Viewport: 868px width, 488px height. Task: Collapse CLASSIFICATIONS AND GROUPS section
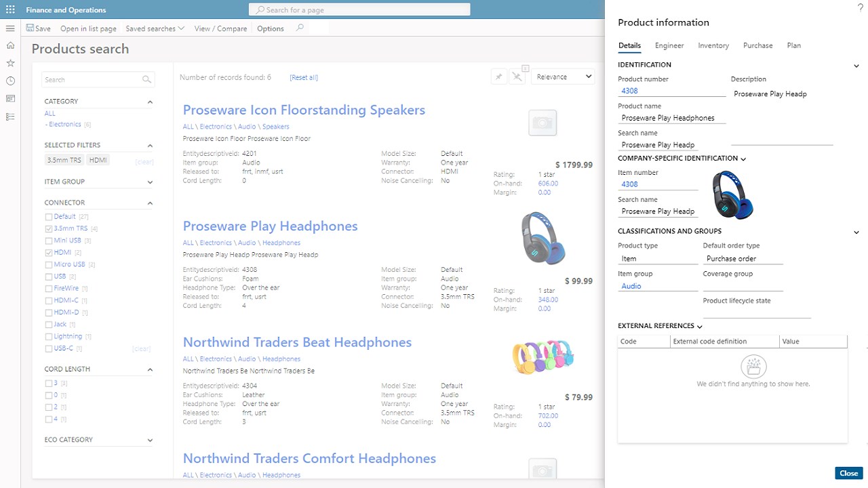click(x=856, y=232)
